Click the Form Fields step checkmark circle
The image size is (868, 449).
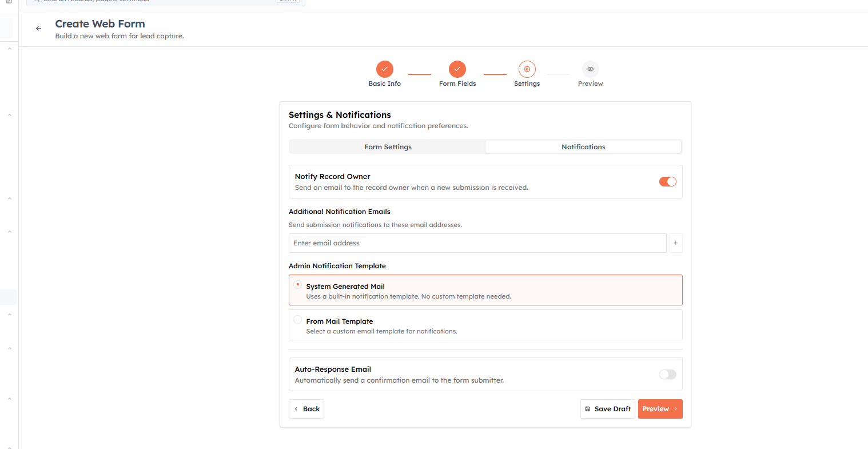[x=457, y=69]
